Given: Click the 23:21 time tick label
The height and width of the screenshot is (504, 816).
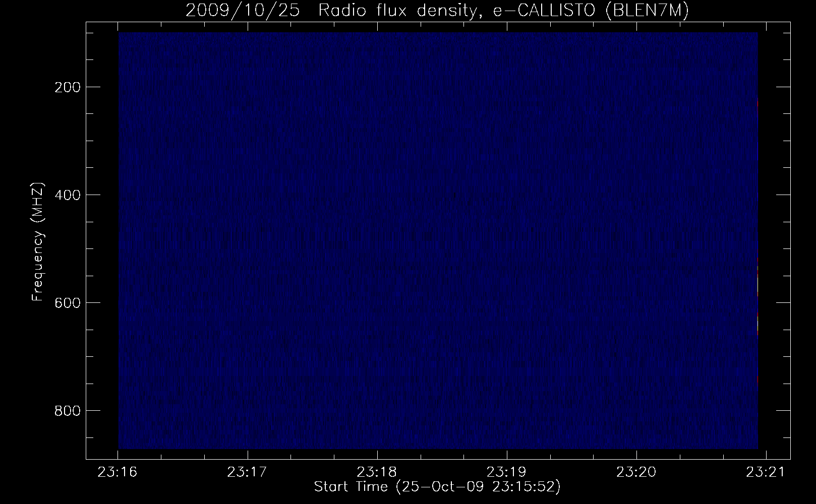Looking at the screenshot, I should [x=766, y=472].
